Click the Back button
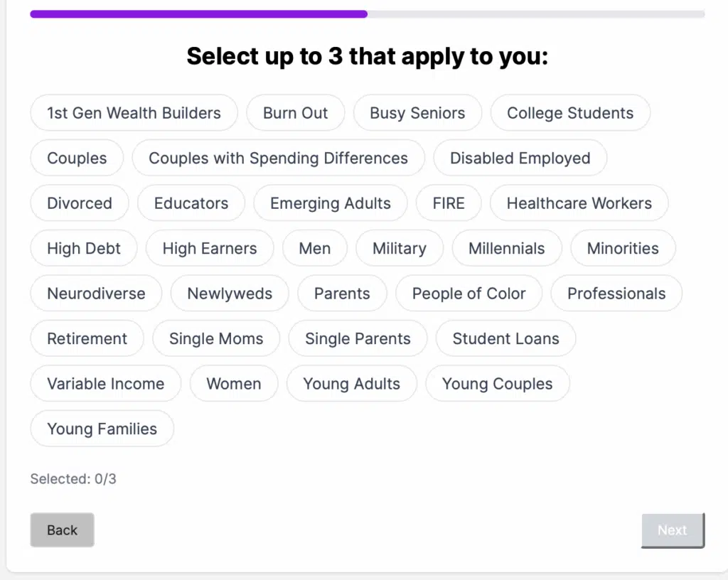 [62, 530]
